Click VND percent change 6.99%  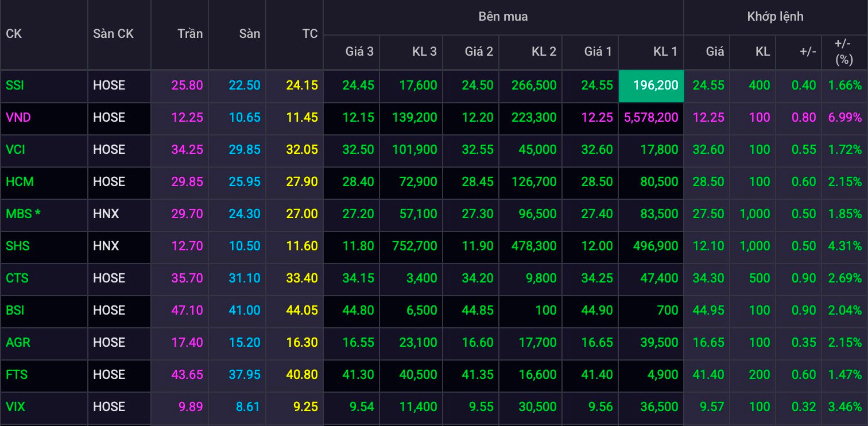[845, 118]
